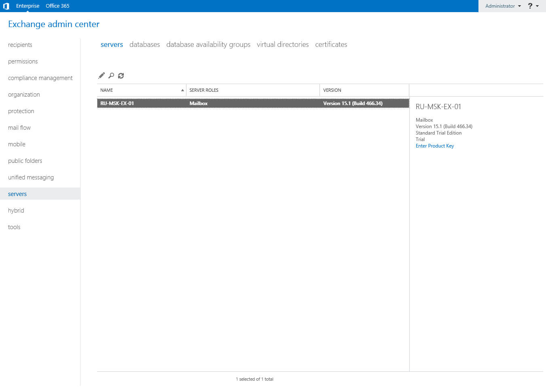546x392 pixels.
Task: Open the virtual directories tab
Action: [x=283, y=44]
